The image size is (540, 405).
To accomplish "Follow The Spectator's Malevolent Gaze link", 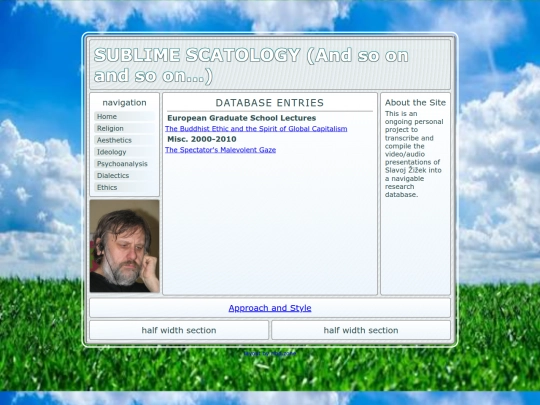I will coord(220,150).
